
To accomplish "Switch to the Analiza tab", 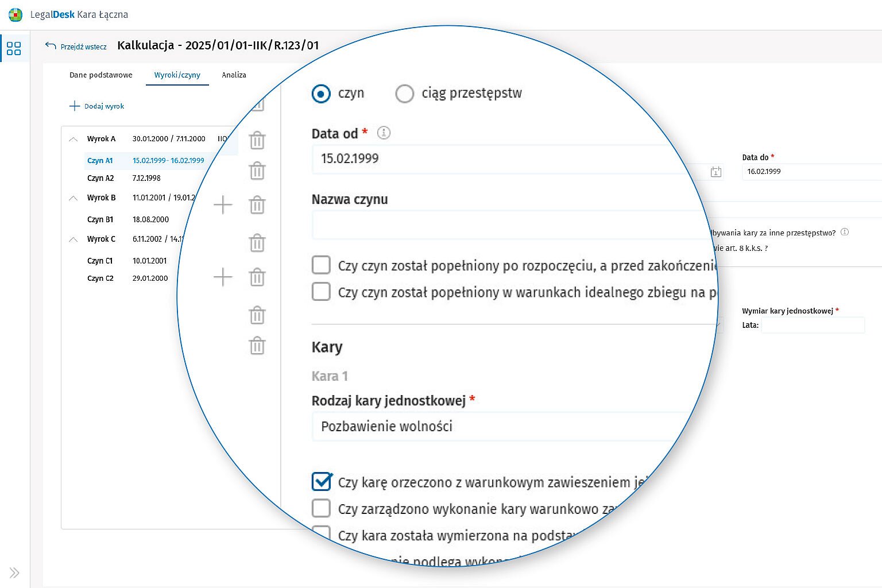I will [x=234, y=75].
